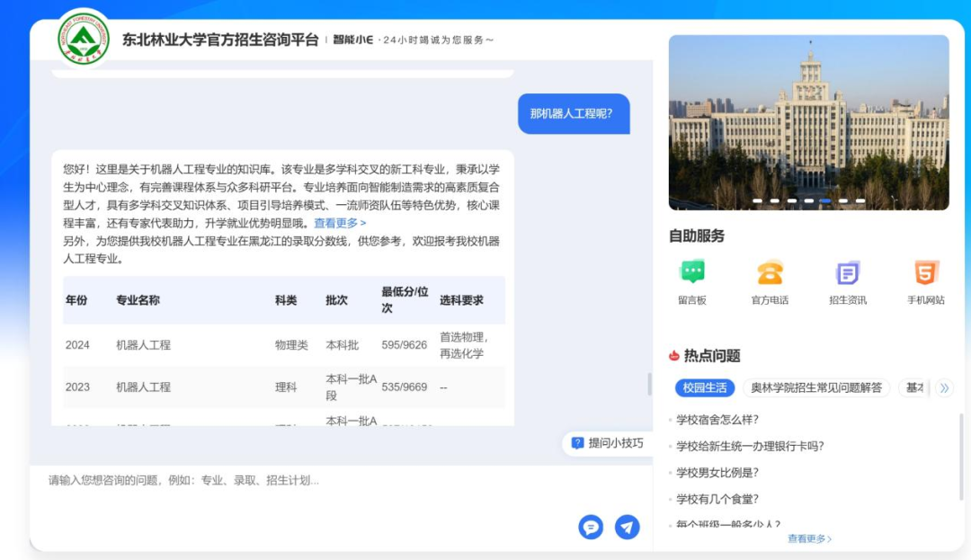971x560 pixels.
Task: Click question 学校有几个食堂?
Action: (717, 499)
